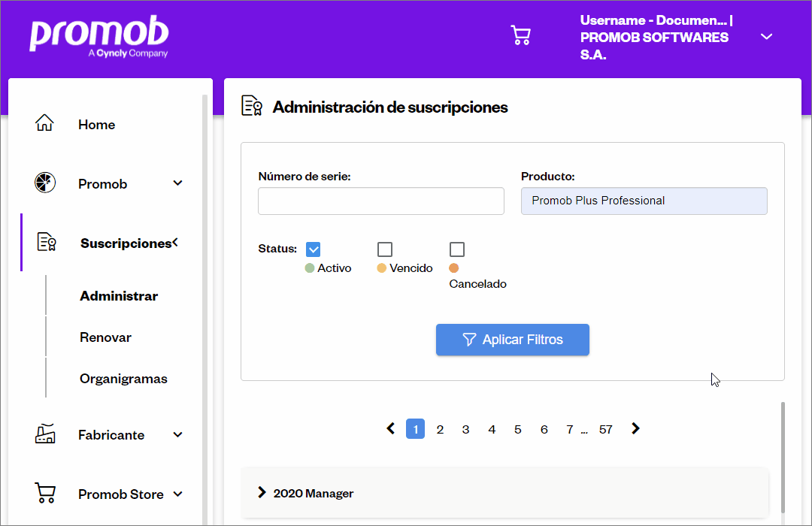Image resolution: width=812 pixels, height=526 pixels.
Task: Open Renovar submenu item
Action: [x=106, y=337]
